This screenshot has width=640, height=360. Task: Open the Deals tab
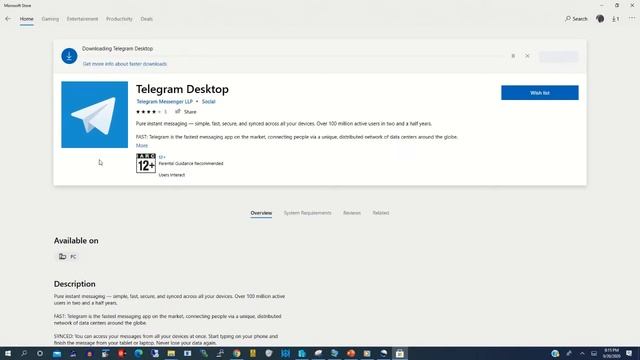coord(147,19)
